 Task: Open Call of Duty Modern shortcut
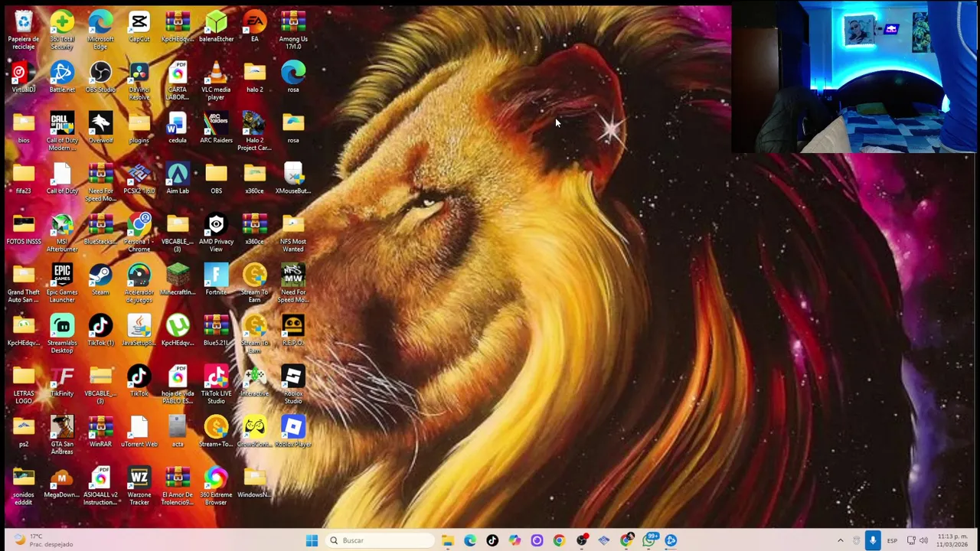pyautogui.click(x=62, y=131)
